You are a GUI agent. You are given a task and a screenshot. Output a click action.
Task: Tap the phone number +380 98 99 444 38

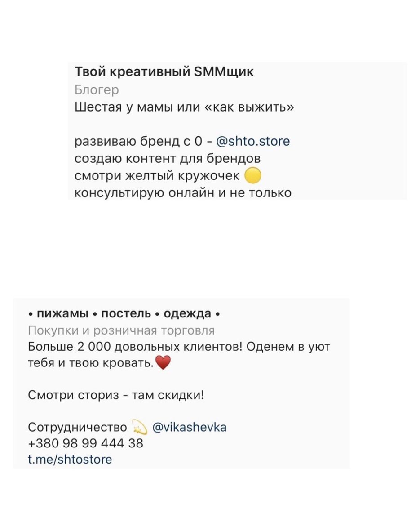coord(86,443)
